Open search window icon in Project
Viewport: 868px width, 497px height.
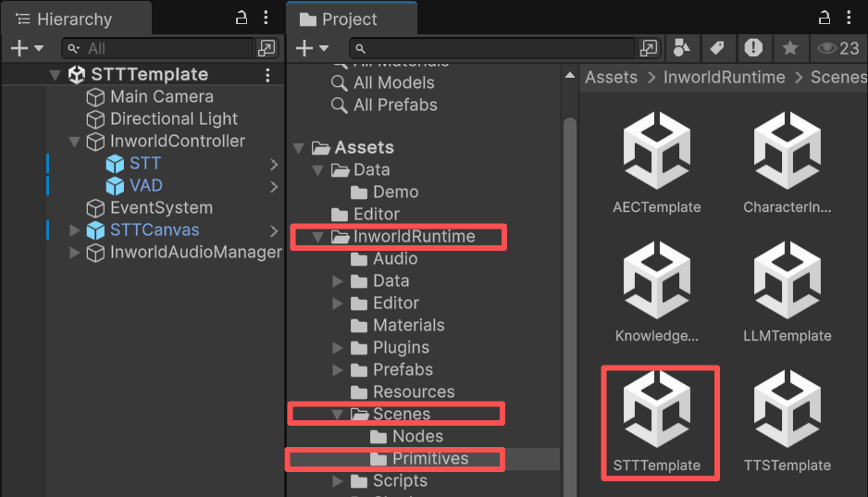point(649,48)
